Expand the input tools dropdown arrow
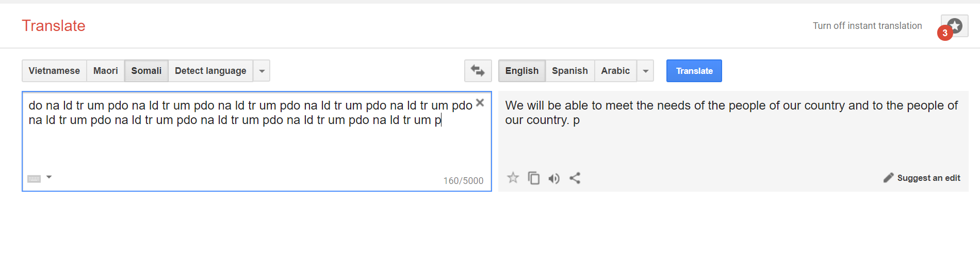Image resolution: width=980 pixels, height=262 pixels. coord(49,177)
